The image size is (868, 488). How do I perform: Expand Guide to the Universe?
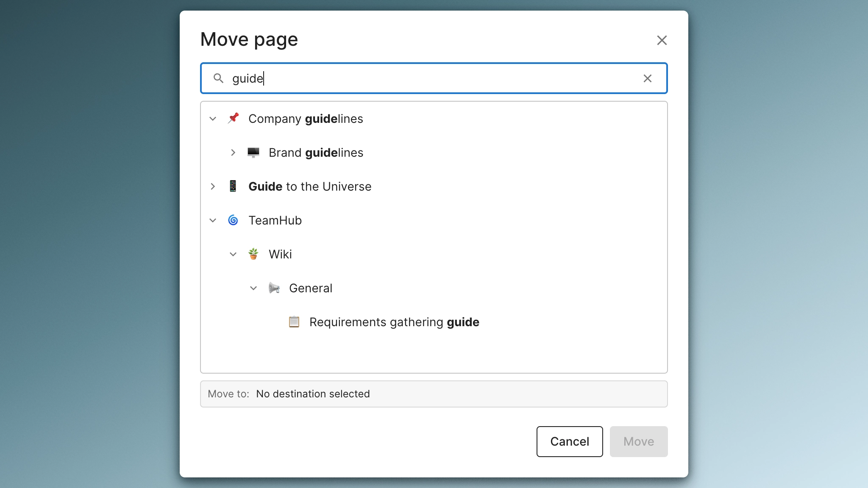tap(213, 186)
